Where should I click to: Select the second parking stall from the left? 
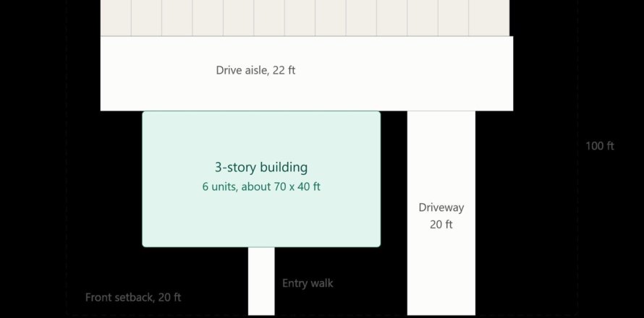point(146,17)
